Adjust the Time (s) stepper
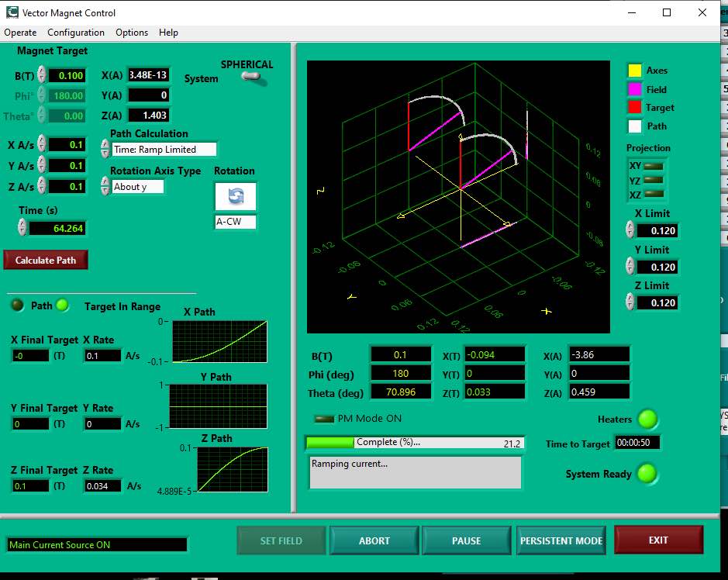This screenshot has height=580, width=728. (22, 228)
